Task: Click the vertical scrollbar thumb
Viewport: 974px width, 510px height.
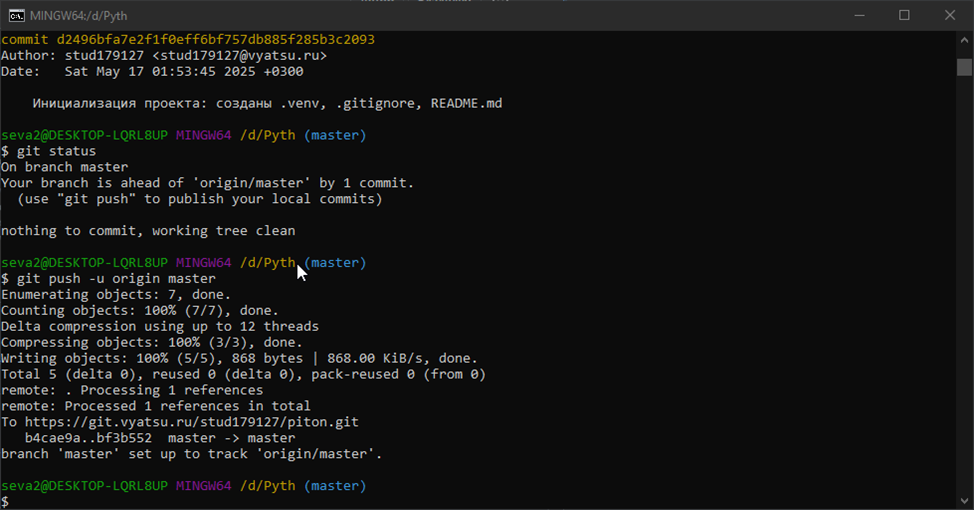Action: (964, 67)
